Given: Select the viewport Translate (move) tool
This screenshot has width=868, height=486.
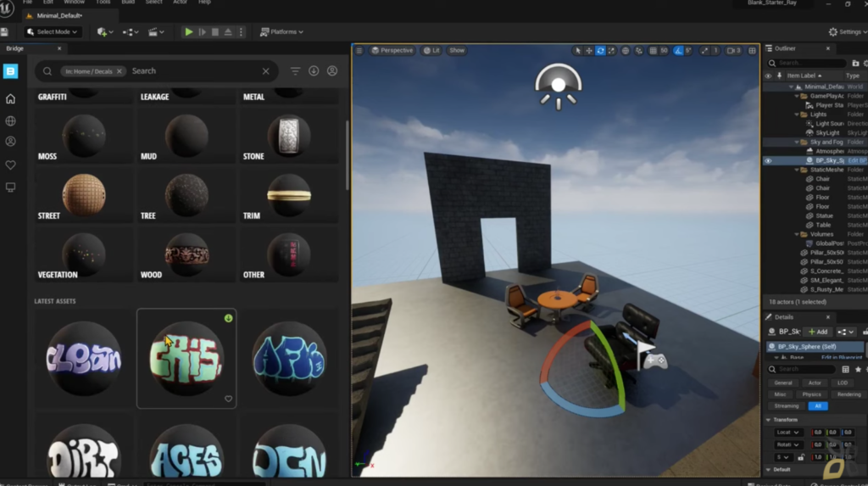Looking at the screenshot, I should 589,50.
